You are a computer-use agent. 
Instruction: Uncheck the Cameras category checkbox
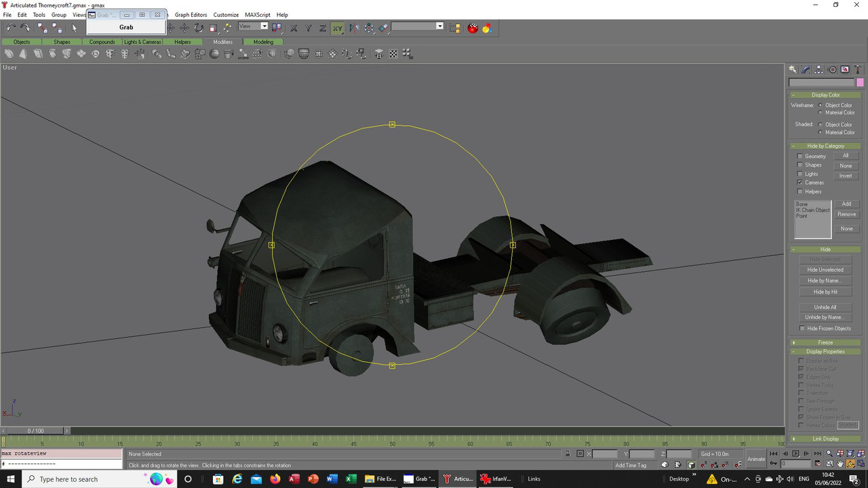pyautogui.click(x=800, y=183)
